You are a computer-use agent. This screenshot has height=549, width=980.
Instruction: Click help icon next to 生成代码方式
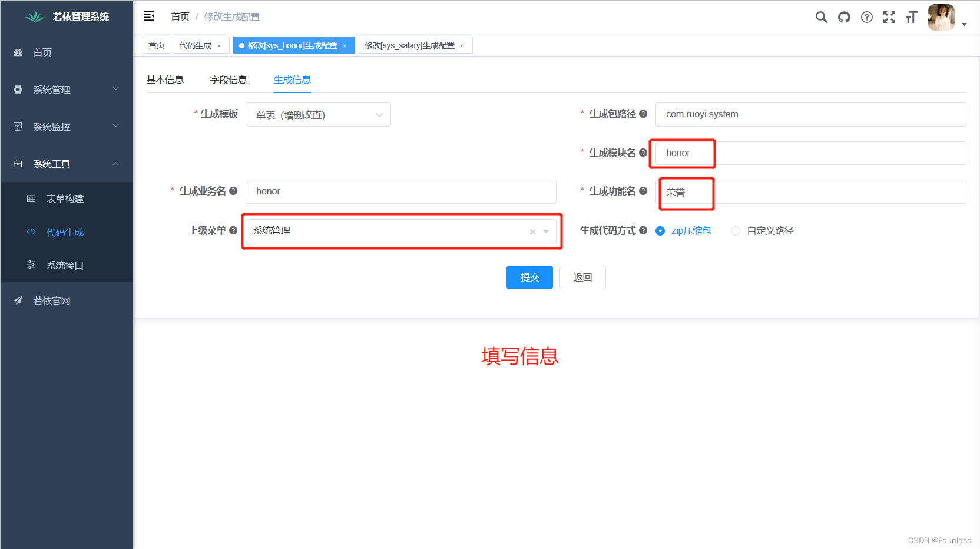click(x=643, y=230)
